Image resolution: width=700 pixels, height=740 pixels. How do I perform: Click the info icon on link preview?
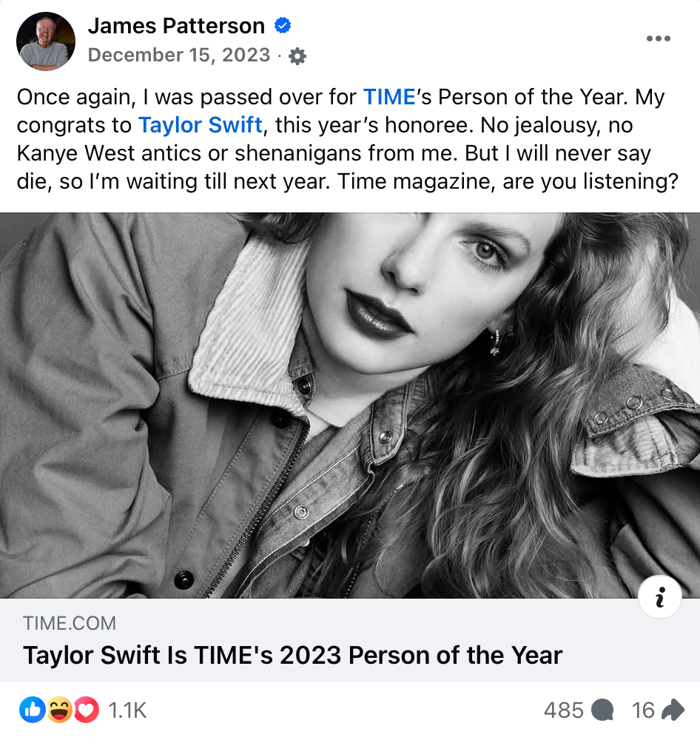tap(659, 596)
